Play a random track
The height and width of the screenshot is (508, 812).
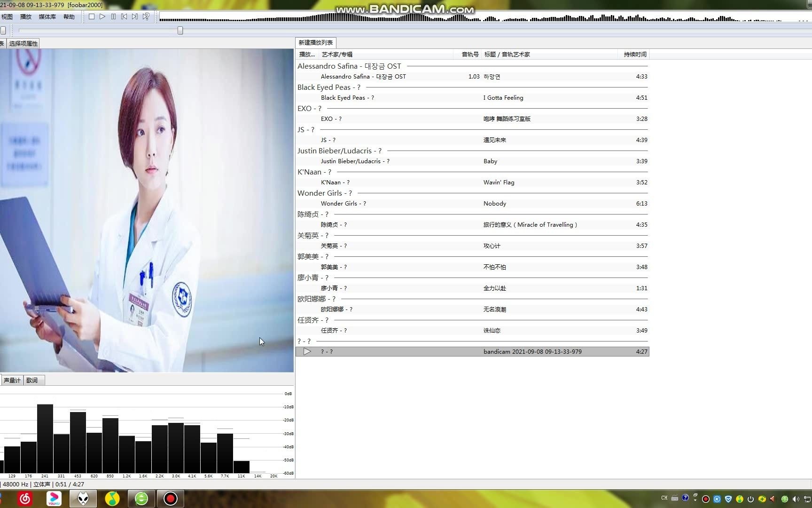pos(146,16)
